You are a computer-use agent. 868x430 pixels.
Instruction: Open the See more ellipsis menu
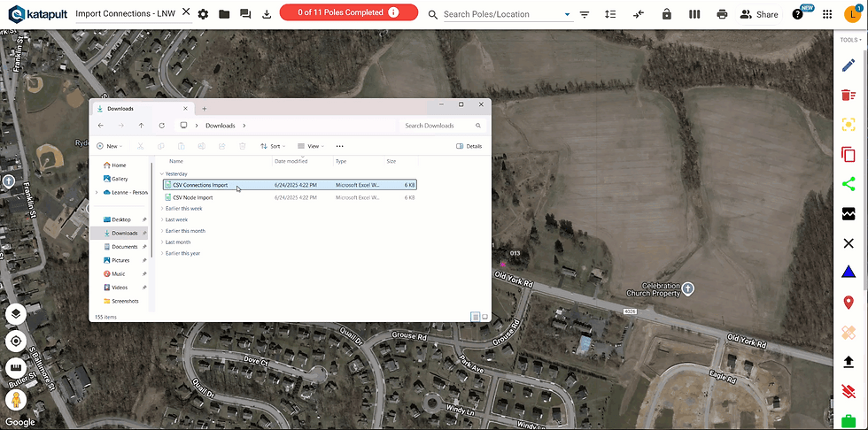point(340,146)
